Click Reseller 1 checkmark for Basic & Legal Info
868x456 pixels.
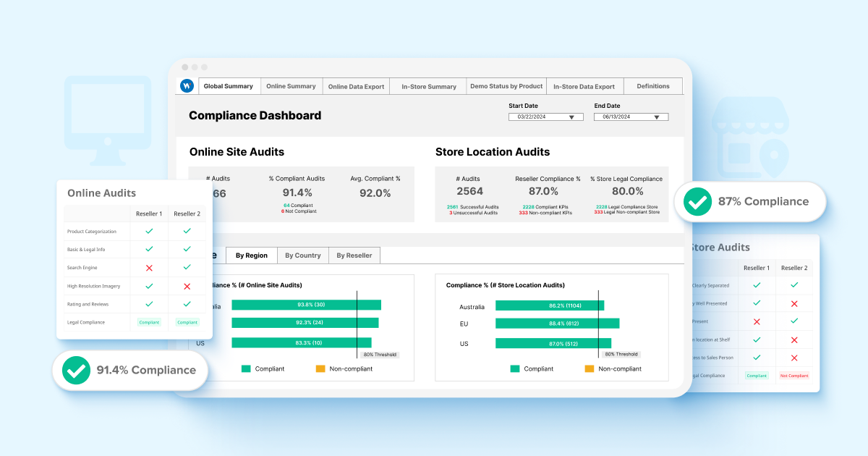coord(149,249)
